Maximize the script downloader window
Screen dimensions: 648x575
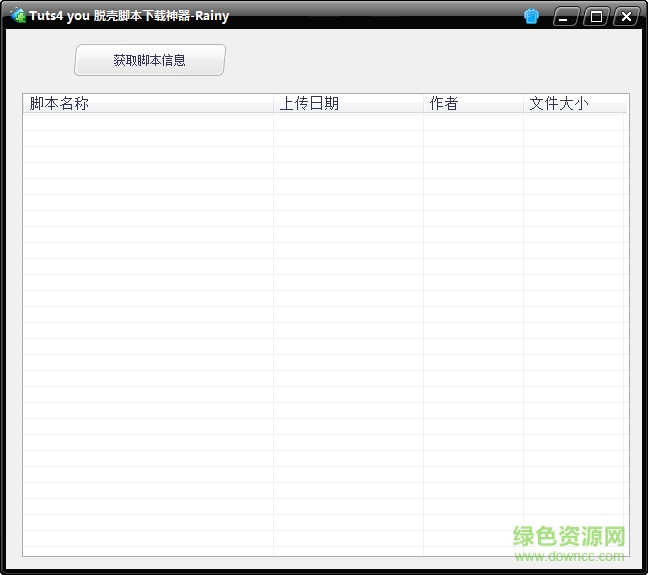(x=596, y=16)
